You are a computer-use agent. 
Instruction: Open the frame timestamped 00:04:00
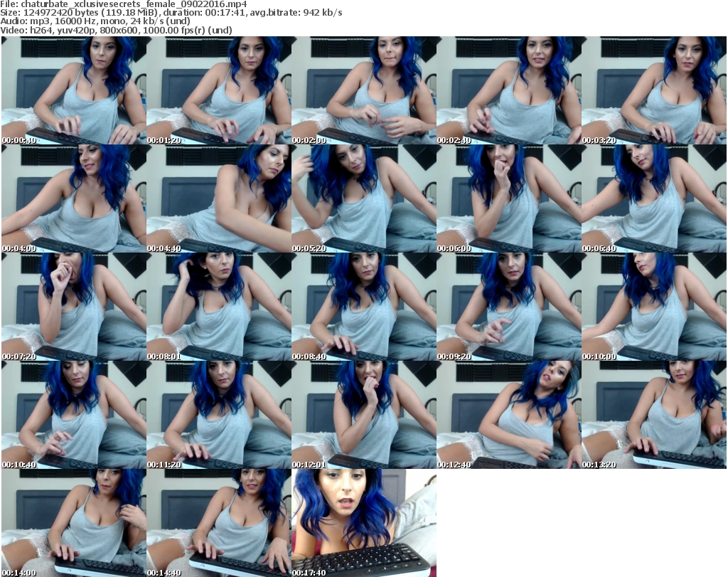coord(74,198)
